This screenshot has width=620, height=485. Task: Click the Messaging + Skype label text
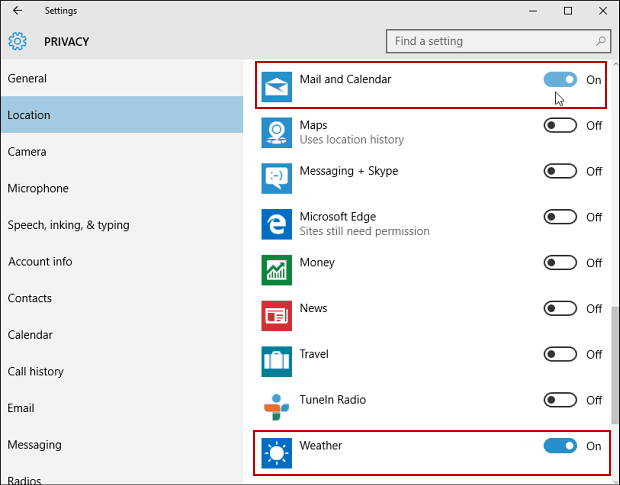pos(349,171)
